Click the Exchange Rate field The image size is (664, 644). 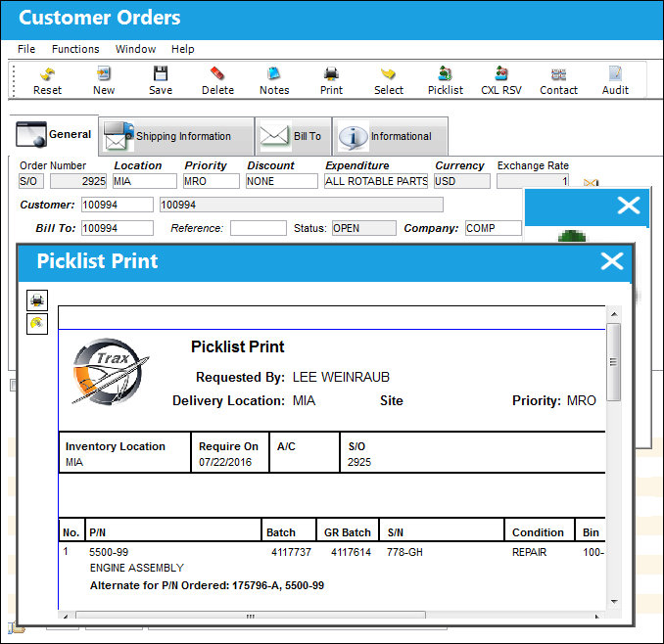533,181
